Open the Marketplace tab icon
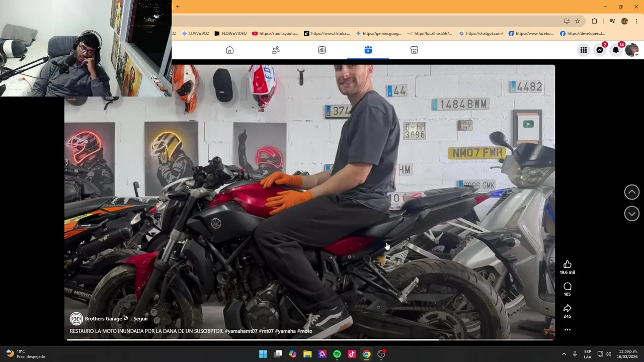The height and width of the screenshot is (362, 644). click(x=414, y=50)
